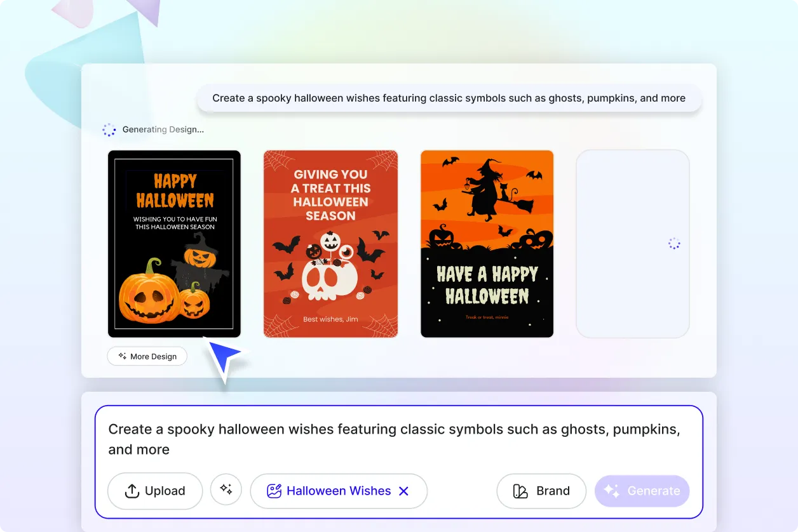Click the Halloween Wishes template icon

(274, 491)
